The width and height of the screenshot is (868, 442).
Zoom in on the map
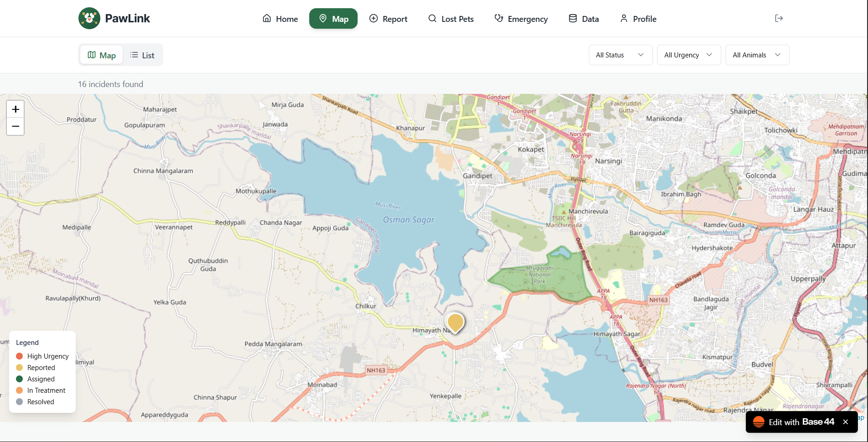[16, 109]
